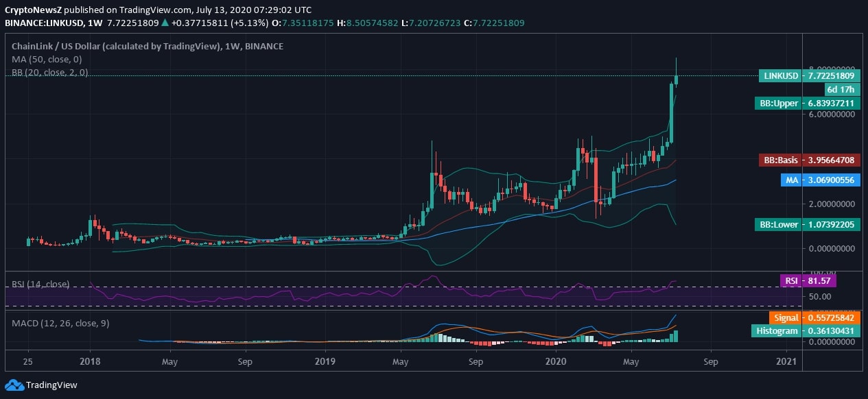
Task: Click the 50.00 RSI axis label
Action: coord(819,296)
